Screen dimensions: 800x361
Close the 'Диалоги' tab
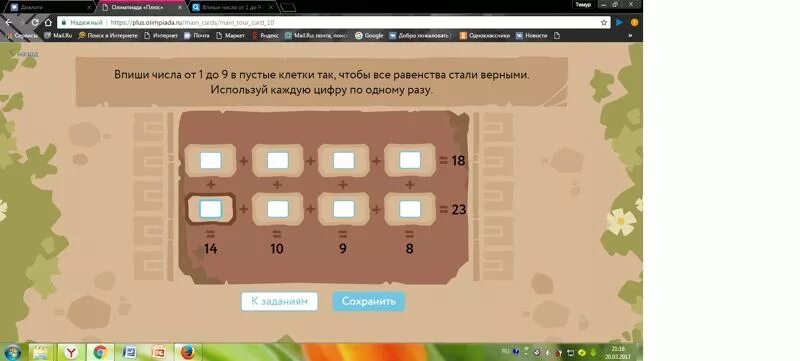(x=89, y=8)
